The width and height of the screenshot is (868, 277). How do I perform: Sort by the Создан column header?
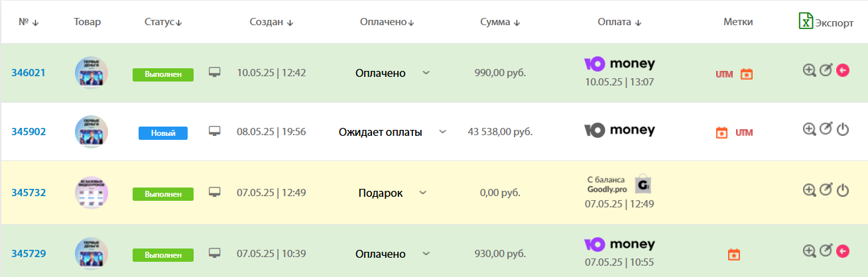[x=271, y=22]
